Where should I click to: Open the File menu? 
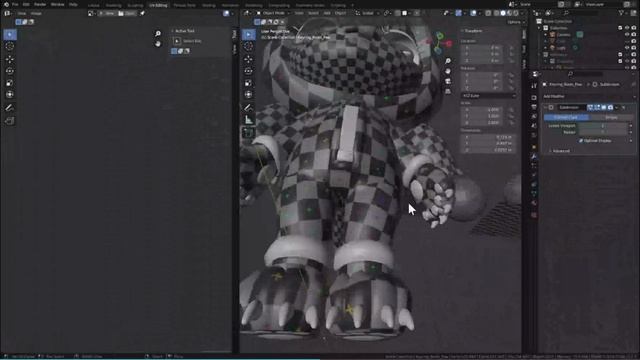tap(15, 4)
